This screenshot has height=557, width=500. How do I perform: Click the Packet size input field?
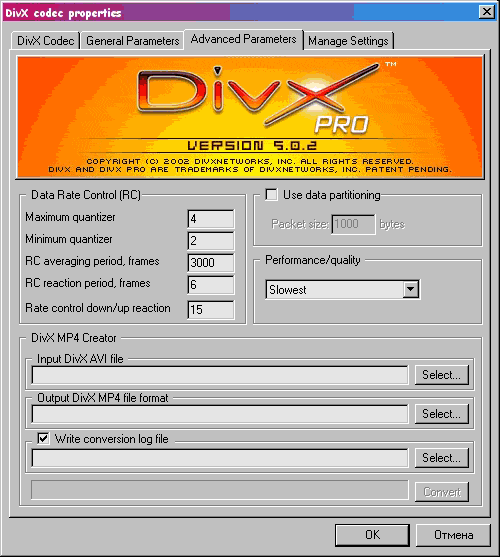[353, 224]
